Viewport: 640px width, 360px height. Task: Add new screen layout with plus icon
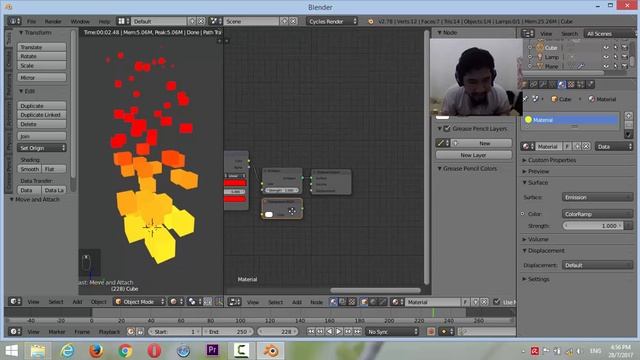192,21
